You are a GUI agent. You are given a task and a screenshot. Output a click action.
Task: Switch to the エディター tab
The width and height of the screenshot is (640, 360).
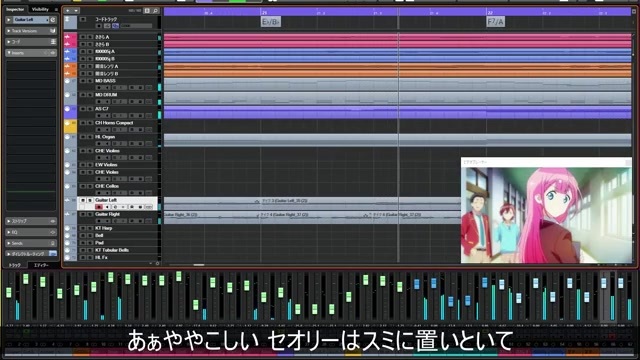coord(41,265)
